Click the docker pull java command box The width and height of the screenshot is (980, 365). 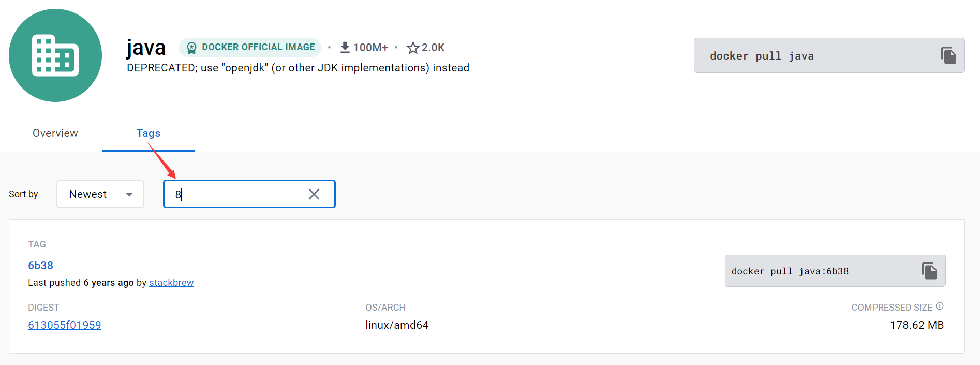pyautogui.click(x=829, y=55)
